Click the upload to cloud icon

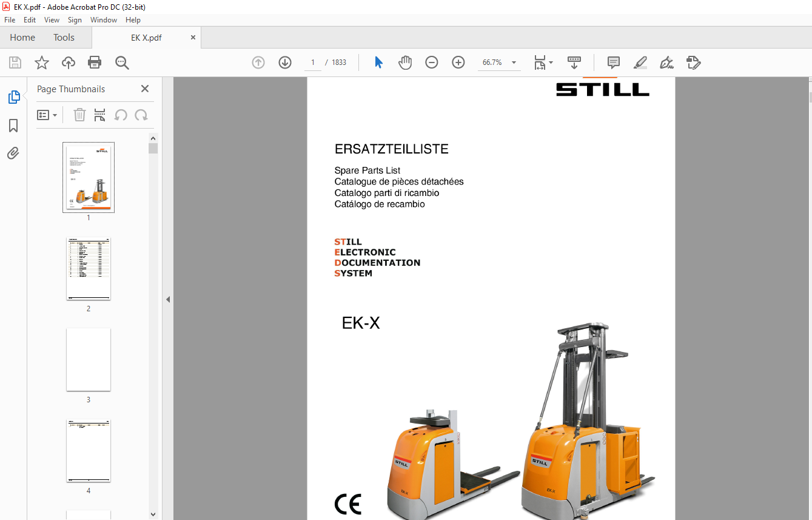69,62
